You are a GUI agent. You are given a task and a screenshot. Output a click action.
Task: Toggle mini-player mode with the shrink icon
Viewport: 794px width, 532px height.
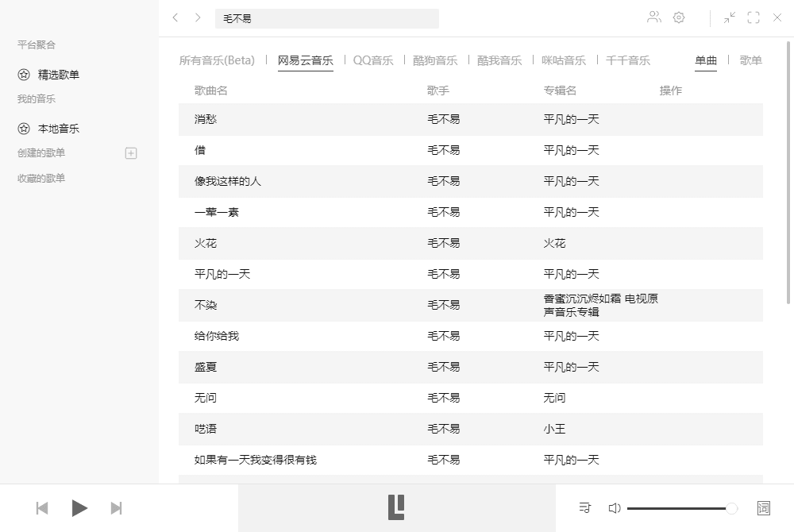[729, 17]
